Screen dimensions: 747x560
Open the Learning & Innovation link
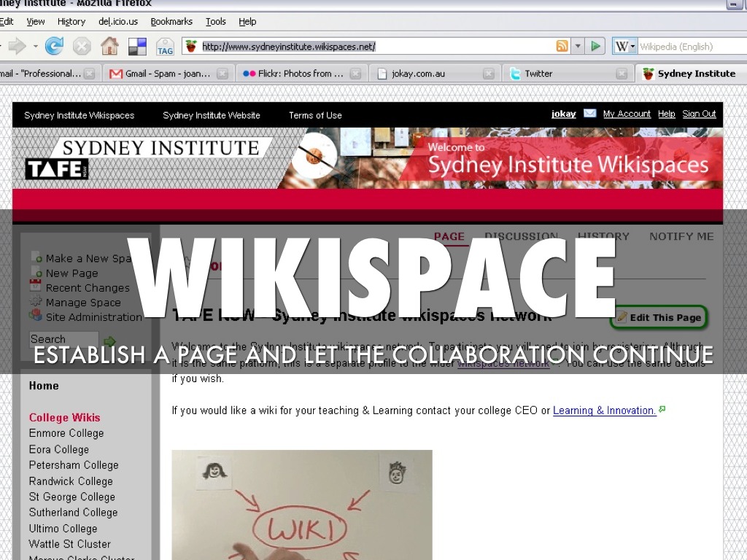click(x=604, y=411)
